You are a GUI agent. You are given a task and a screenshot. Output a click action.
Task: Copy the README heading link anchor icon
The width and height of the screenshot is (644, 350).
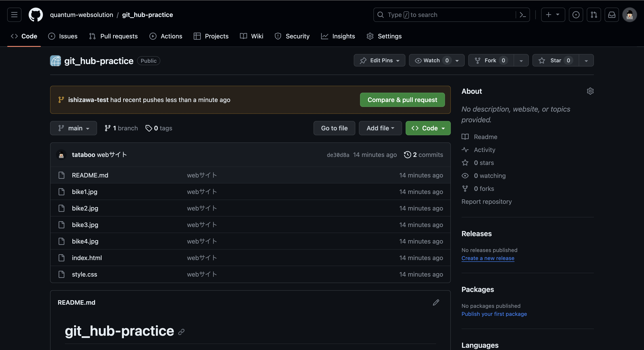coord(181,332)
